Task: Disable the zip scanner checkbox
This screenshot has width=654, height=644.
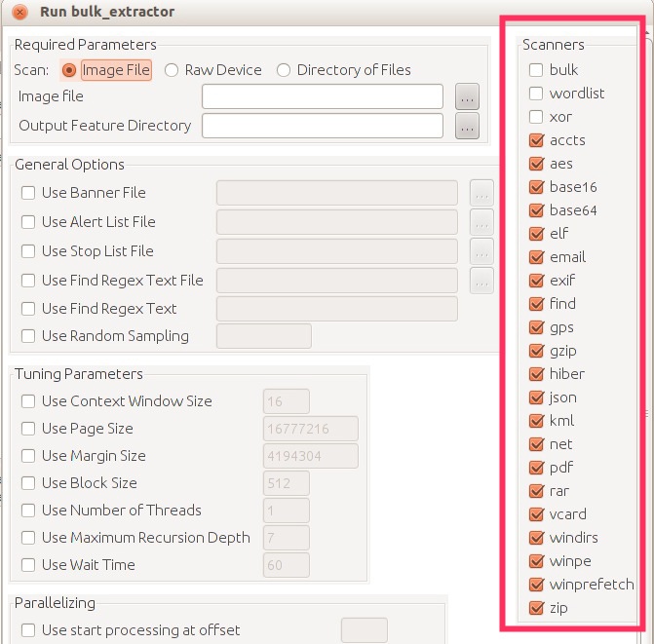Action: [x=536, y=608]
